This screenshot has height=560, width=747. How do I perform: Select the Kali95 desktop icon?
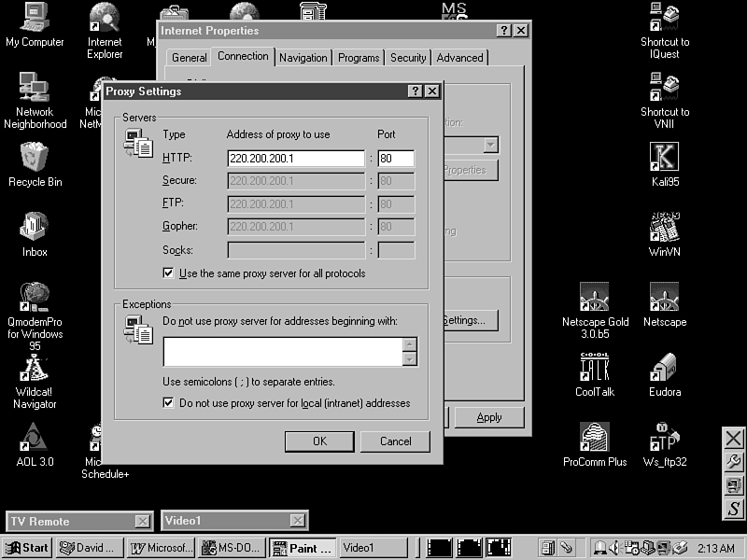(665, 164)
